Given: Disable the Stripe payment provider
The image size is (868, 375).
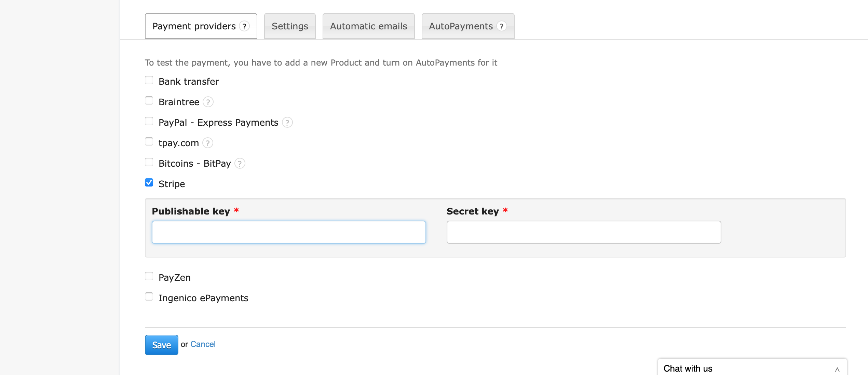Looking at the screenshot, I should coord(149,182).
